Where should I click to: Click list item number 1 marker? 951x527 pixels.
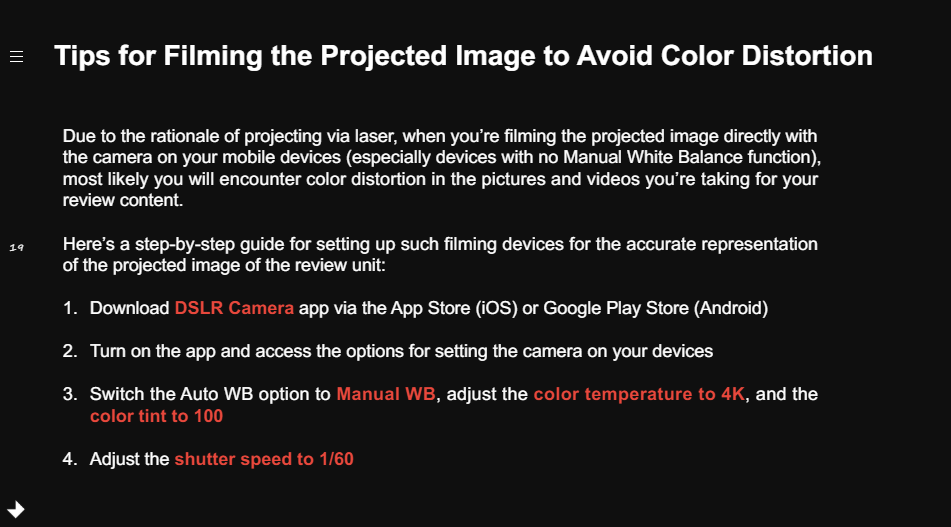click(70, 308)
